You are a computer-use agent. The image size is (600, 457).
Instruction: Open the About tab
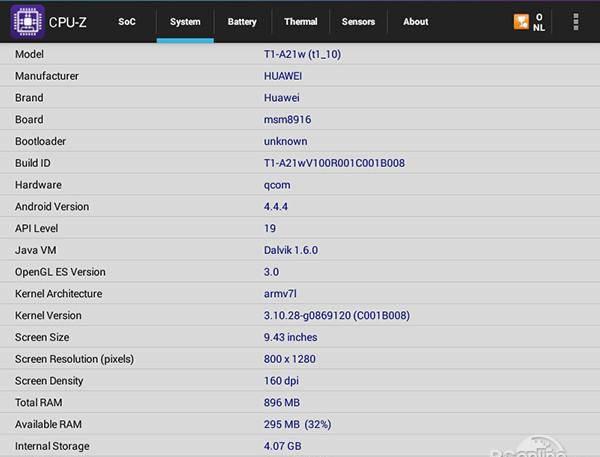point(416,22)
